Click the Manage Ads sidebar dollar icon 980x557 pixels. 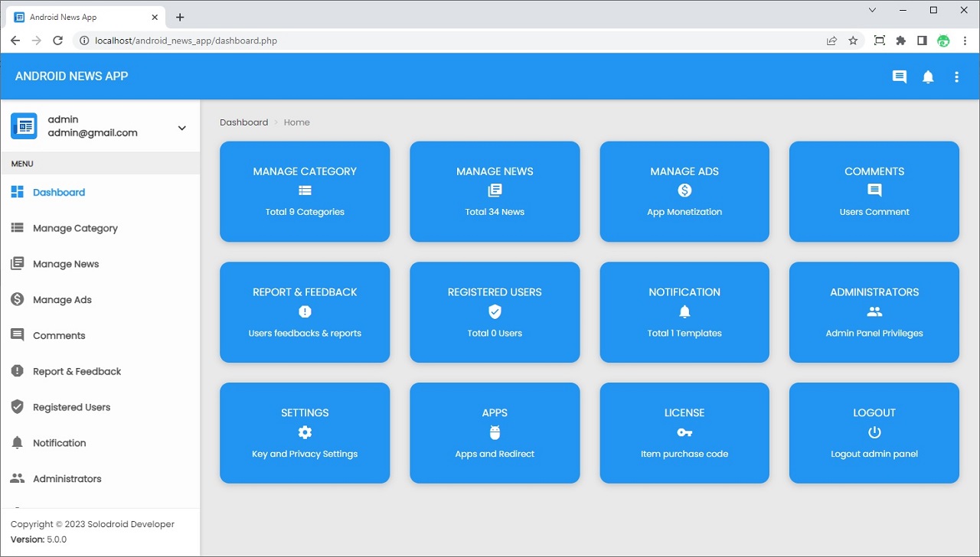click(x=17, y=299)
